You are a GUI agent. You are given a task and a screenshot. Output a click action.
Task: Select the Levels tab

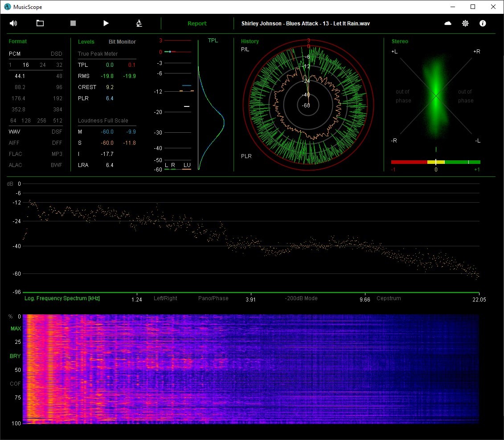point(86,42)
